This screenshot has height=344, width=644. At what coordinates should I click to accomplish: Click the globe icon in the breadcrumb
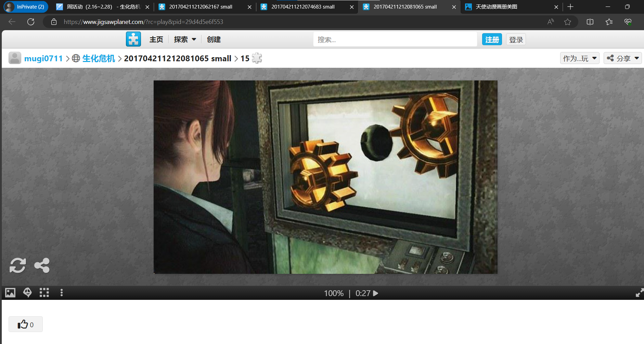75,58
